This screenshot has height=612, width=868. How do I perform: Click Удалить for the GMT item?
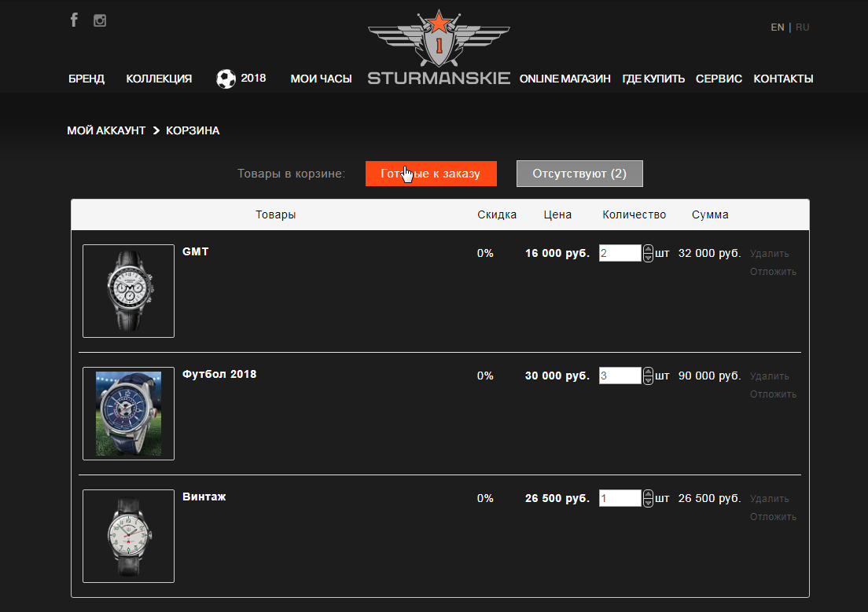pos(770,254)
